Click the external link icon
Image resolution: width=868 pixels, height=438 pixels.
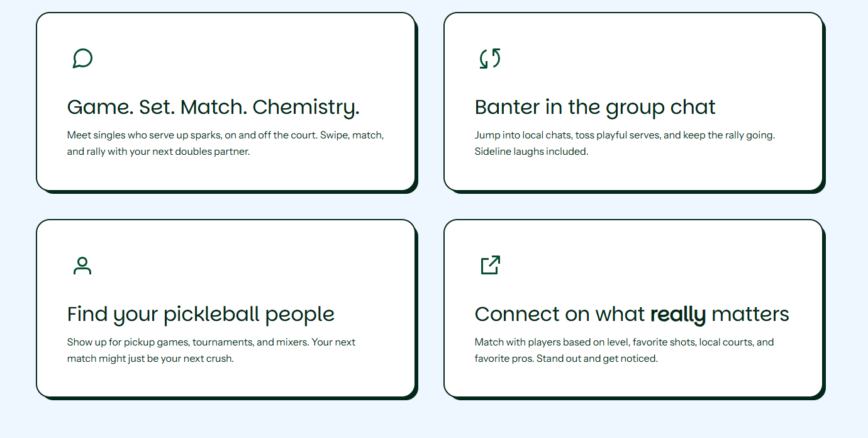click(490, 265)
